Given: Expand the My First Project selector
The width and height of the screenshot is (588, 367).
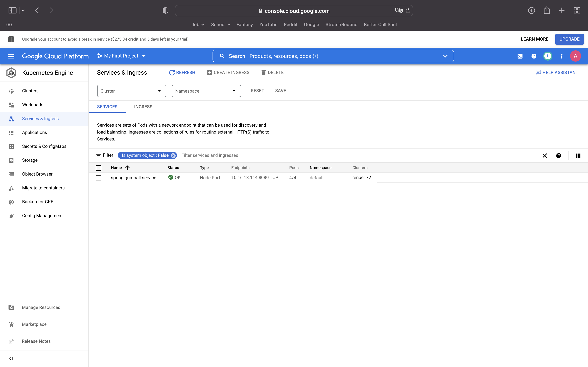Looking at the screenshot, I should 121,56.
